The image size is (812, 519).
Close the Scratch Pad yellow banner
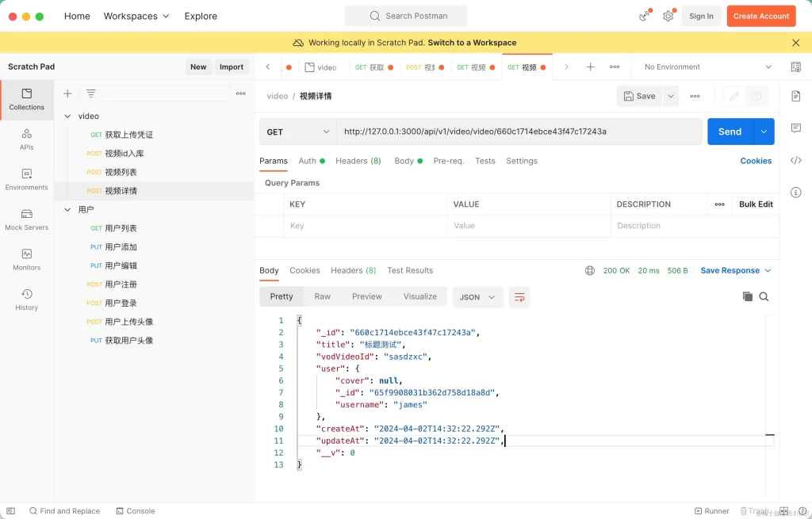pos(795,43)
